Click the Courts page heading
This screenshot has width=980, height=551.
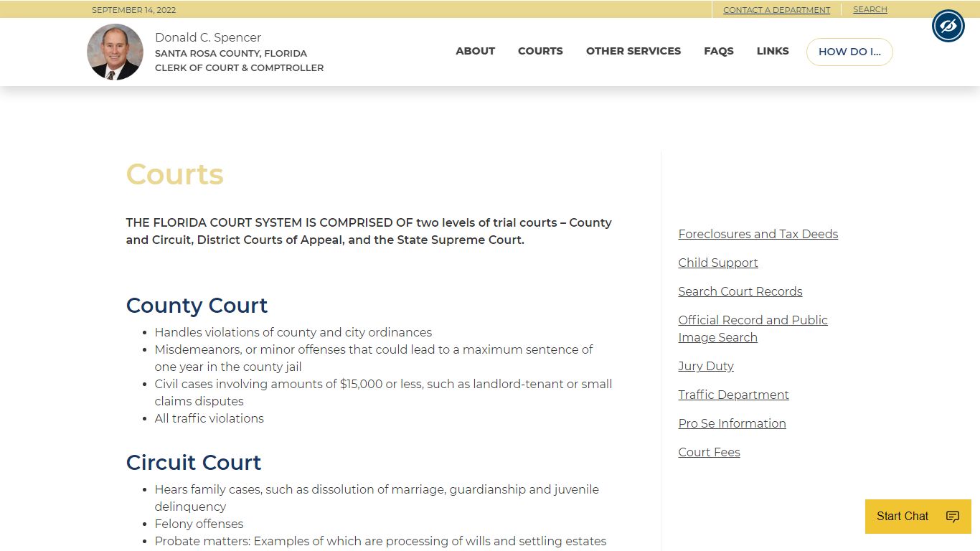175,174
